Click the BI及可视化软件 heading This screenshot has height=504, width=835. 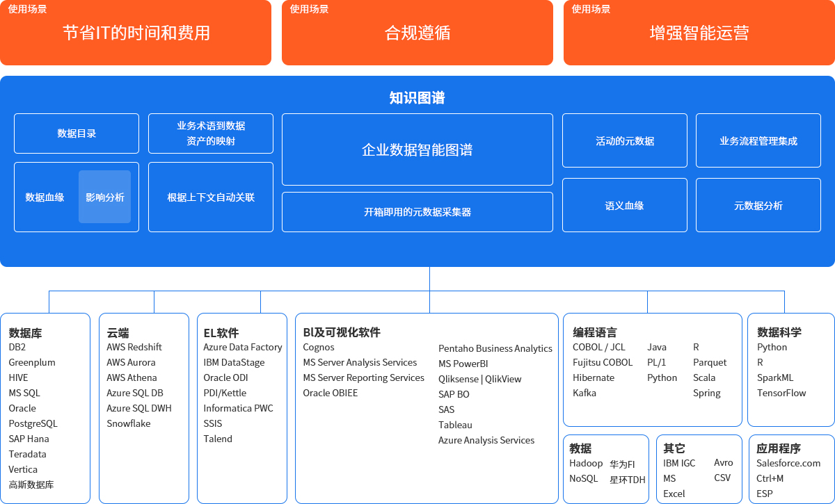pyautogui.click(x=342, y=332)
